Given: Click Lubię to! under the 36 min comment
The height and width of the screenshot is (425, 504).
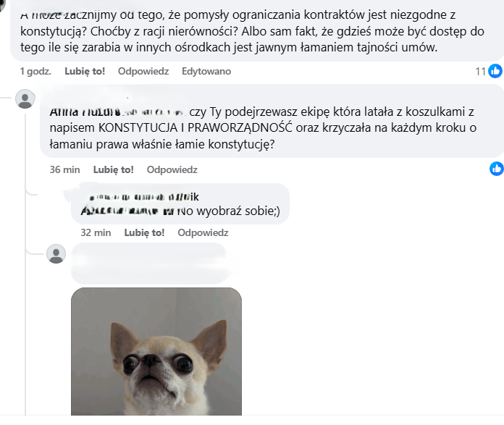Looking at the screenshot, I should click(x=114, y=169).
